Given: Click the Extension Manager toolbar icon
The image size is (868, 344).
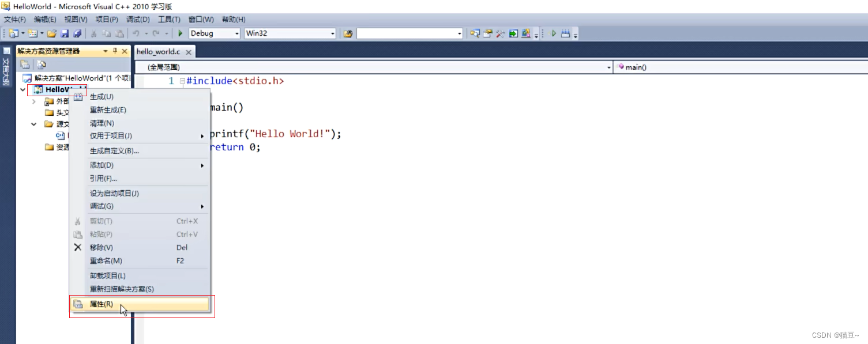Looking at the screenshot, I should coord(526,33).
